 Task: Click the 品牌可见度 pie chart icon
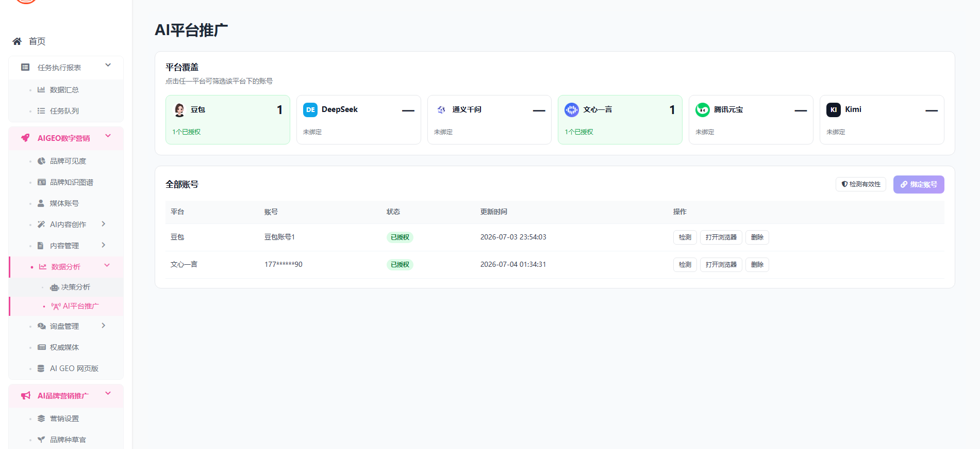click(x=41, y=161)
